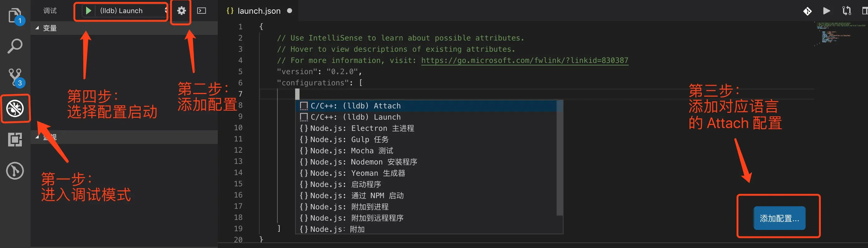Open the Source Control icon
The height and width of the screenshot is (248, 868).
pyautogui.click(x=15, y=77)
